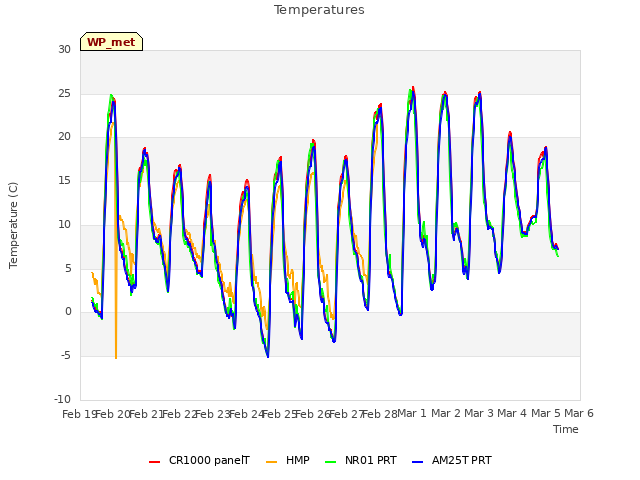Click the Feb 26 x-axis tick label
640x480 pixels.
[x=313, y=414]
